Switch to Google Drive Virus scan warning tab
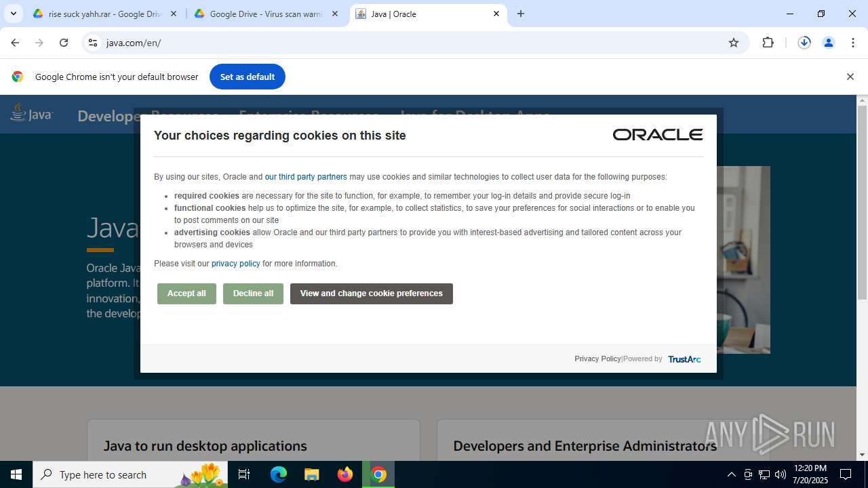 pos(266,14)
